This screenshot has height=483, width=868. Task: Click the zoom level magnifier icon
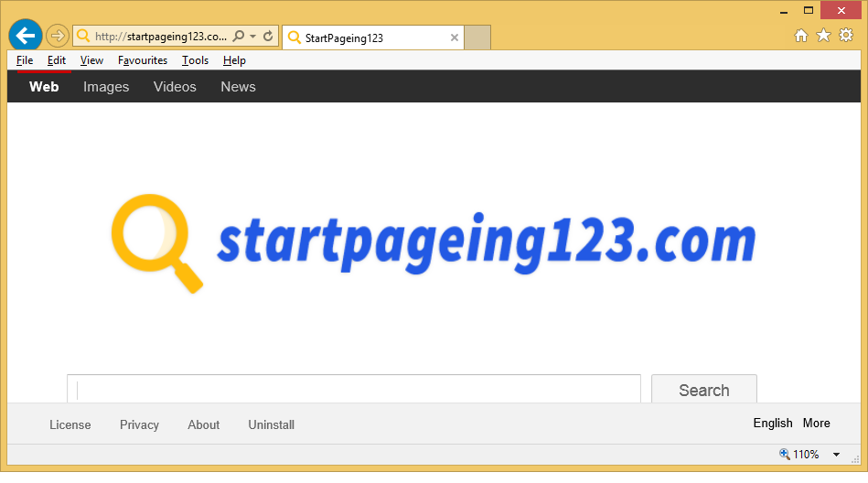(784, 454)
